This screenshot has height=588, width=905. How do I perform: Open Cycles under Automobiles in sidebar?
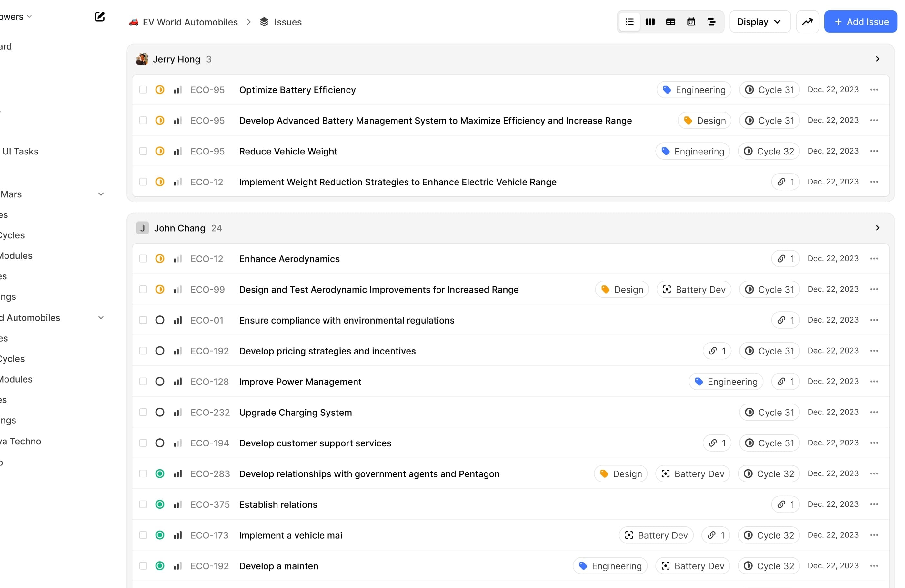tap(12, 359)
